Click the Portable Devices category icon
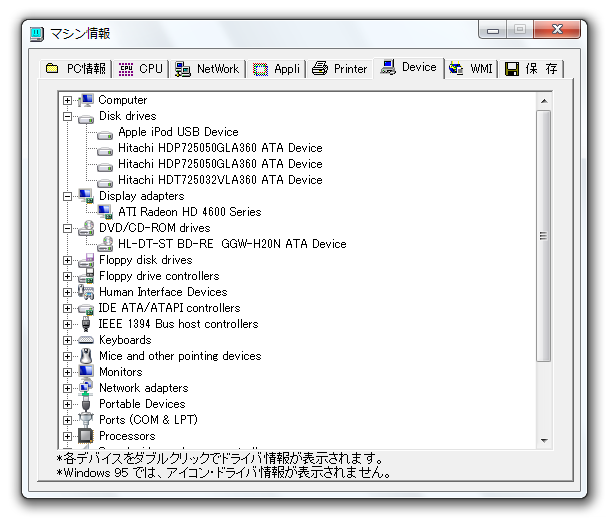Image resolution: width=610 pixels, height=522 pixels. tap(86, 404)
